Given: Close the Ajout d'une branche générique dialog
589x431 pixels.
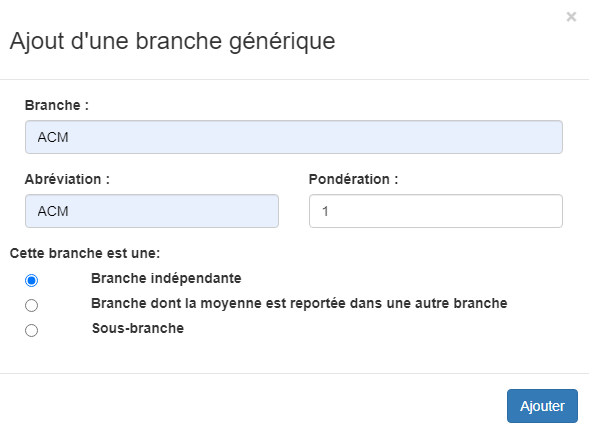Looking at the screenshot, I should (x=571, y=17).
